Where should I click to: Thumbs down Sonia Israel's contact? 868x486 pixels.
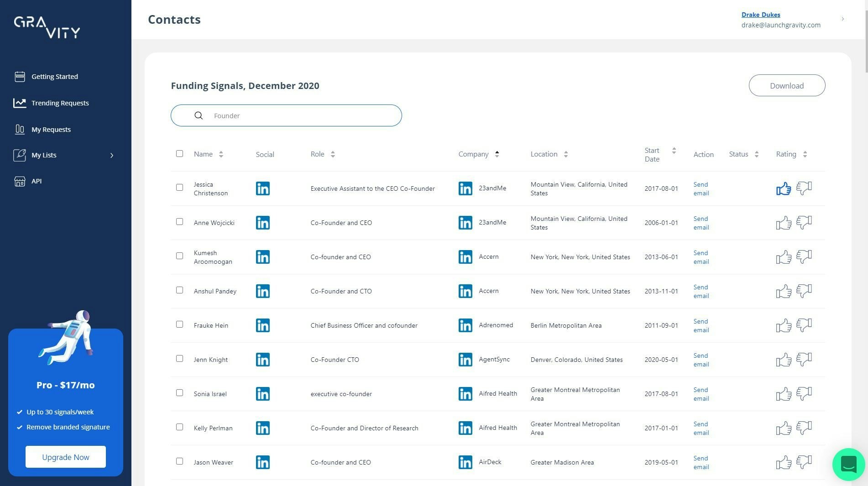pyautogui.click(x=804, y=393)
